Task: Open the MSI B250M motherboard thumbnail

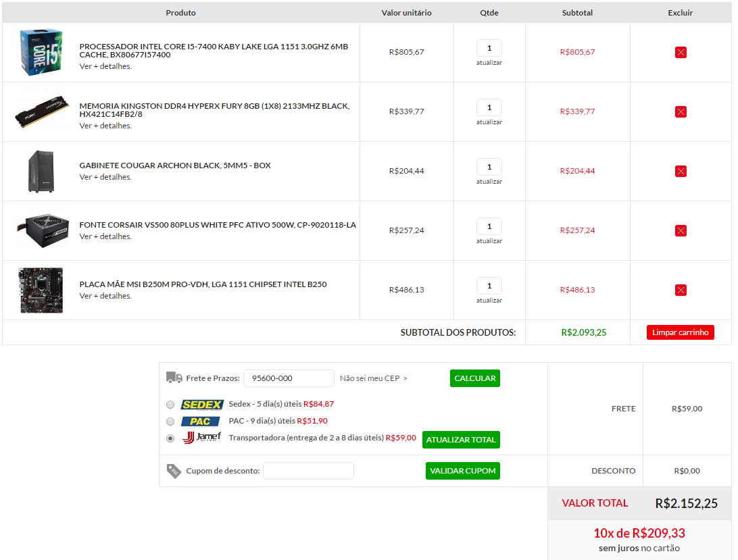Action: coord(41,290)
